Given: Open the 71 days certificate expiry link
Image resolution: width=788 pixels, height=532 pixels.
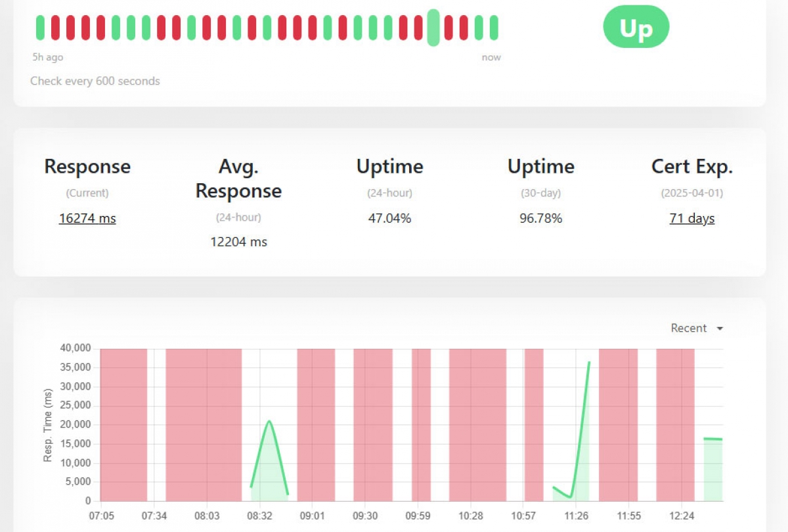Looking at the screenshot, I should point(691,219).
